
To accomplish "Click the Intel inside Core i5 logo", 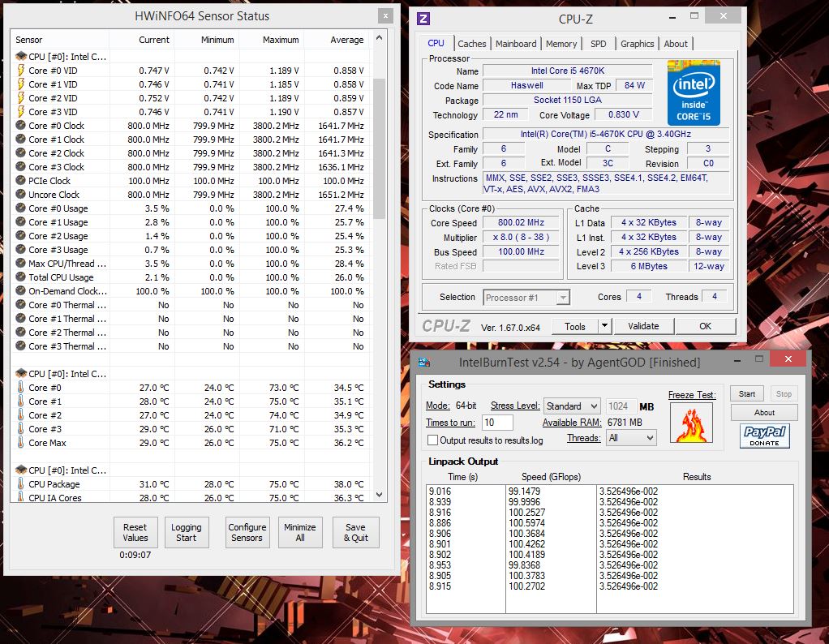I will pyautogui.click(x=693, y=93).
